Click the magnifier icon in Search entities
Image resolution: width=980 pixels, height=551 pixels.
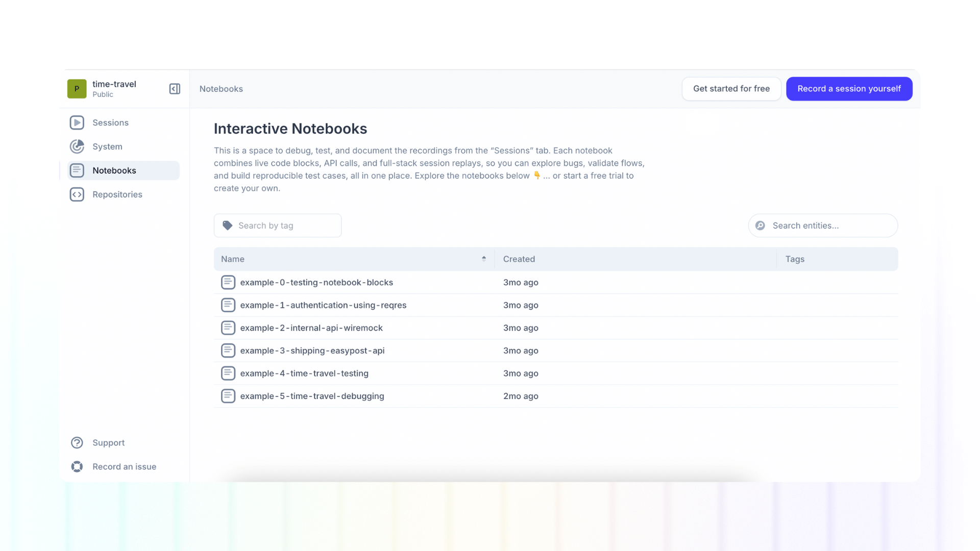(x=760, y=225)
